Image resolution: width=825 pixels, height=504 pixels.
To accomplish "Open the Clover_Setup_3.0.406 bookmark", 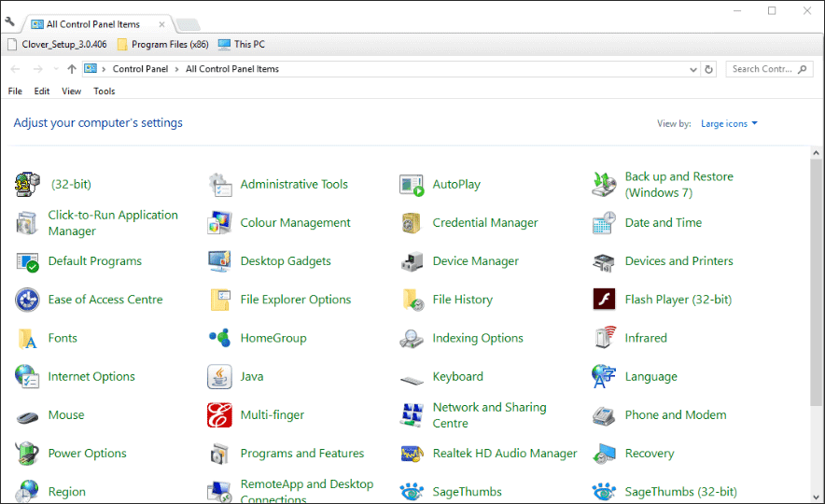I will click(58, 44).
